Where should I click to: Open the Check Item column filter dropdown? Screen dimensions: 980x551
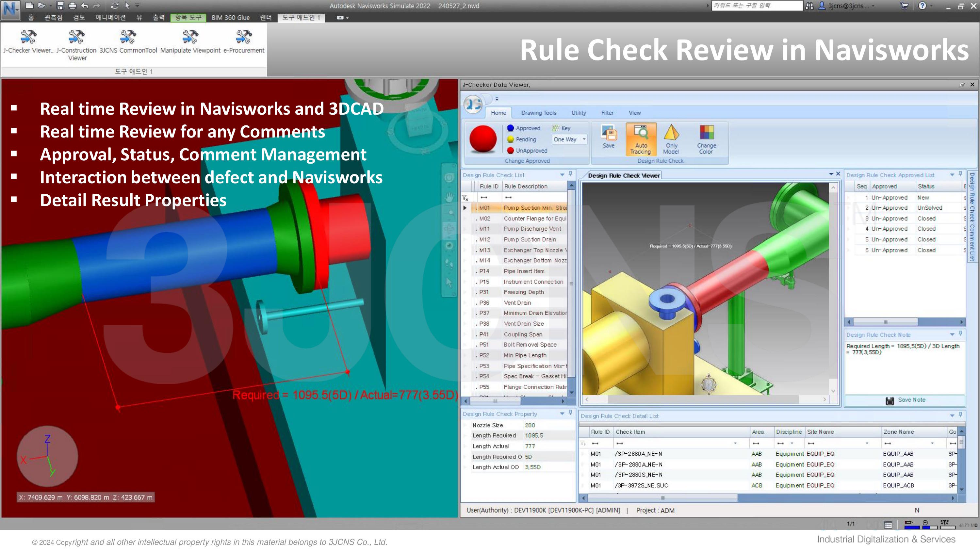[x=735, y=444]
